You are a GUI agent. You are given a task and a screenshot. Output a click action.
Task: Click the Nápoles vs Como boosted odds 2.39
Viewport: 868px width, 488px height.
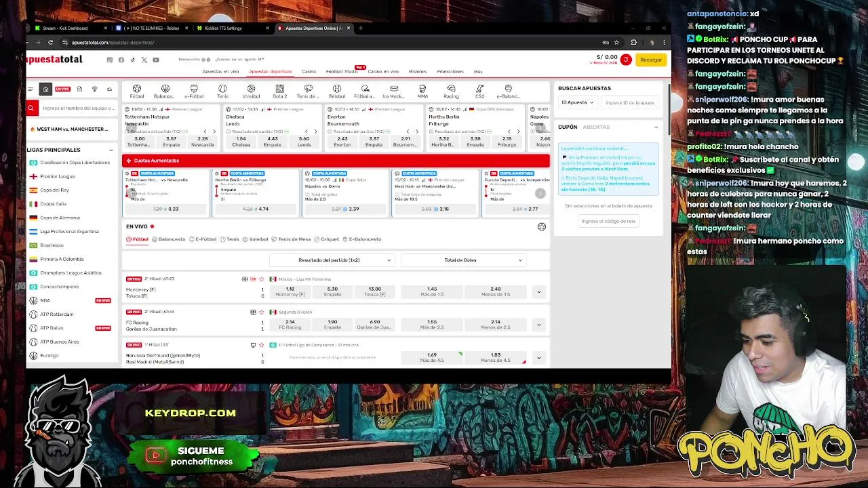pyautogui.click(x=346, y=209)
